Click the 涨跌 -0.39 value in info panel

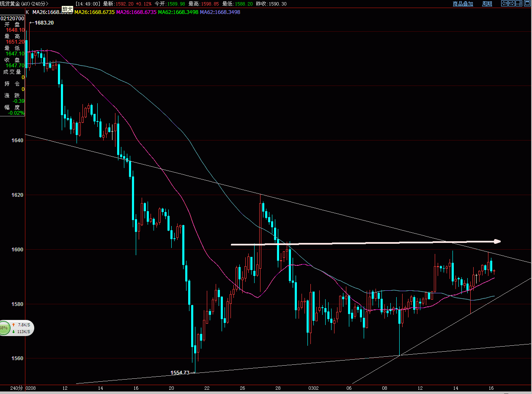[18, 101]
